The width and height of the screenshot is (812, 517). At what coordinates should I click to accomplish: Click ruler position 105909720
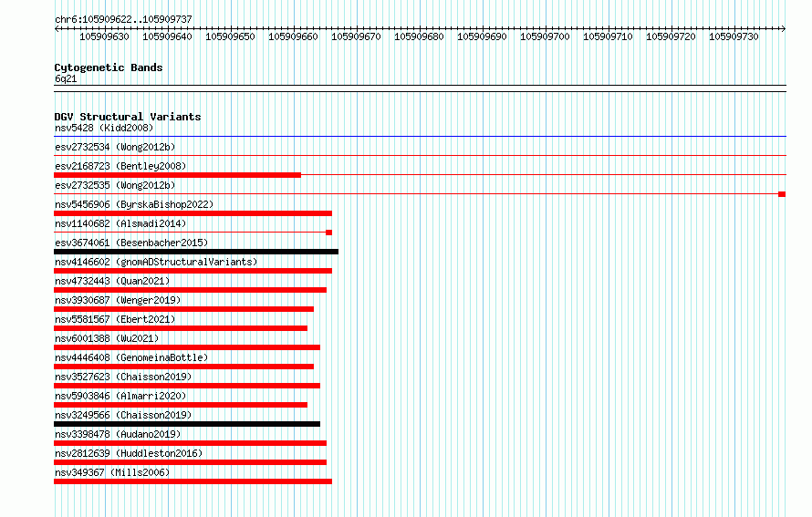tap(671, 36)
